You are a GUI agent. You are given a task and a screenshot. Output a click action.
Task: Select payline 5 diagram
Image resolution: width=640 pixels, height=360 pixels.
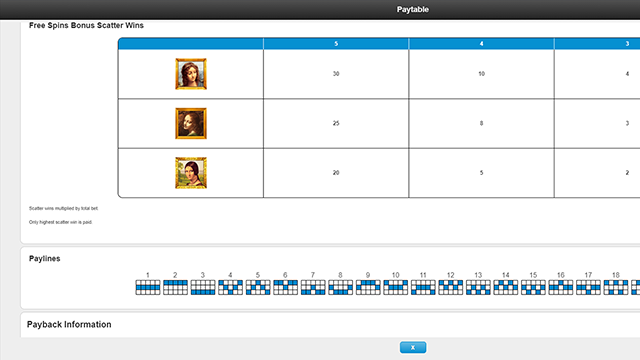tap(258, 287)
